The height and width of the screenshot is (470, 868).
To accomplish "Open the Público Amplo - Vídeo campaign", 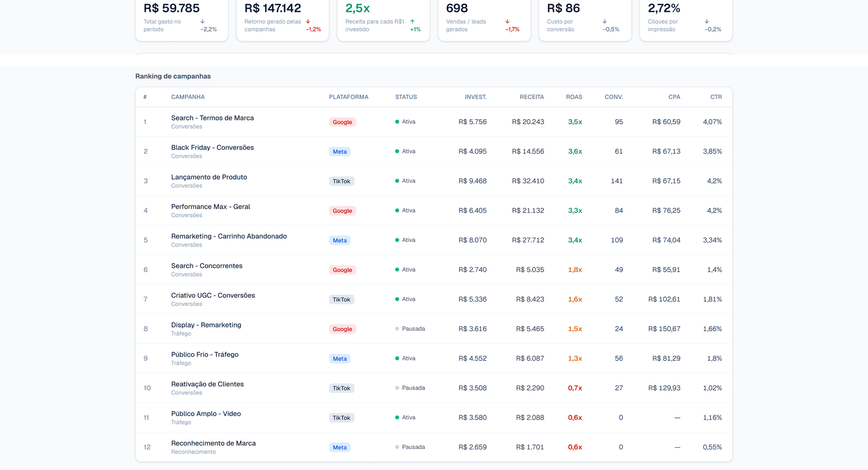I will click(x=206, y=414).
